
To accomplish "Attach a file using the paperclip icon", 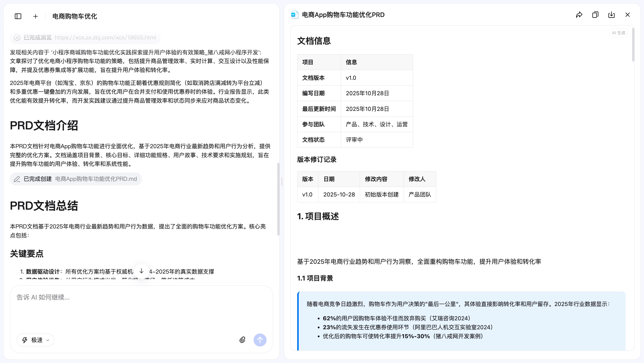I will pyautogui.click(x=242, y=340).
